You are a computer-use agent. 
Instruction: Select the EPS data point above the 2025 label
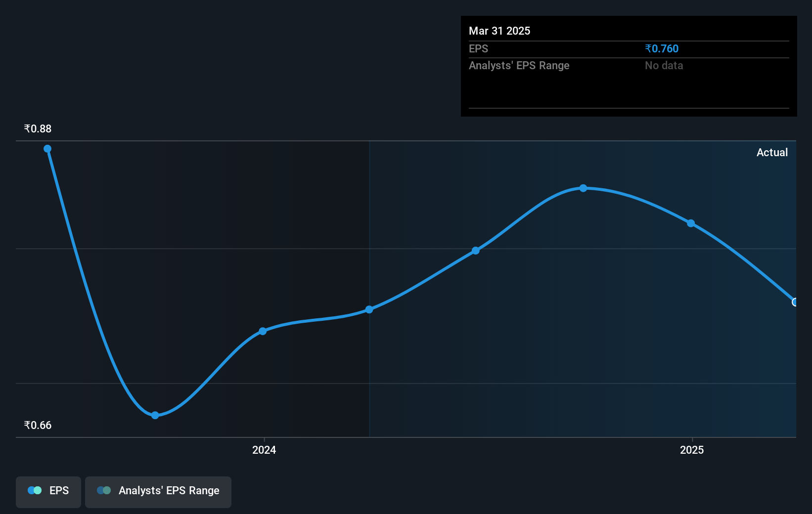691,223
